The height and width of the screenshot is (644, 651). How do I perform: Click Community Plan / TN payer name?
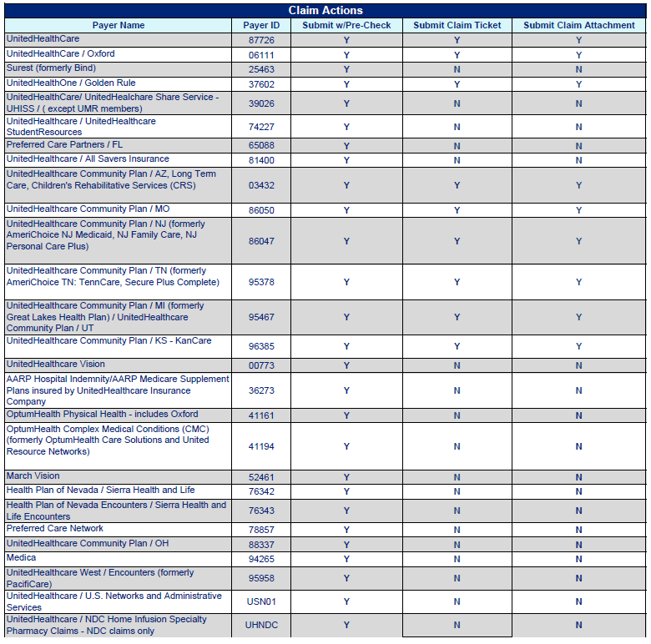click(113, 276)
